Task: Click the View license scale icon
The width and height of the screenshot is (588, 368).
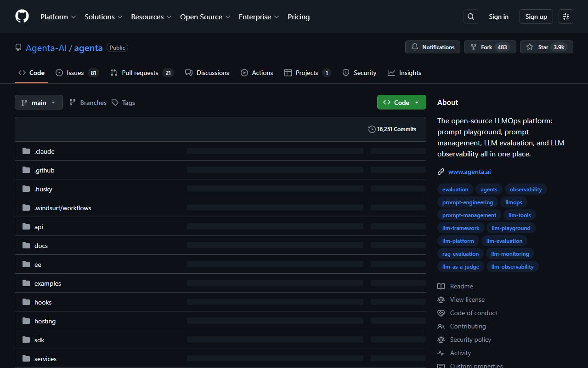Action: point(441,299)
